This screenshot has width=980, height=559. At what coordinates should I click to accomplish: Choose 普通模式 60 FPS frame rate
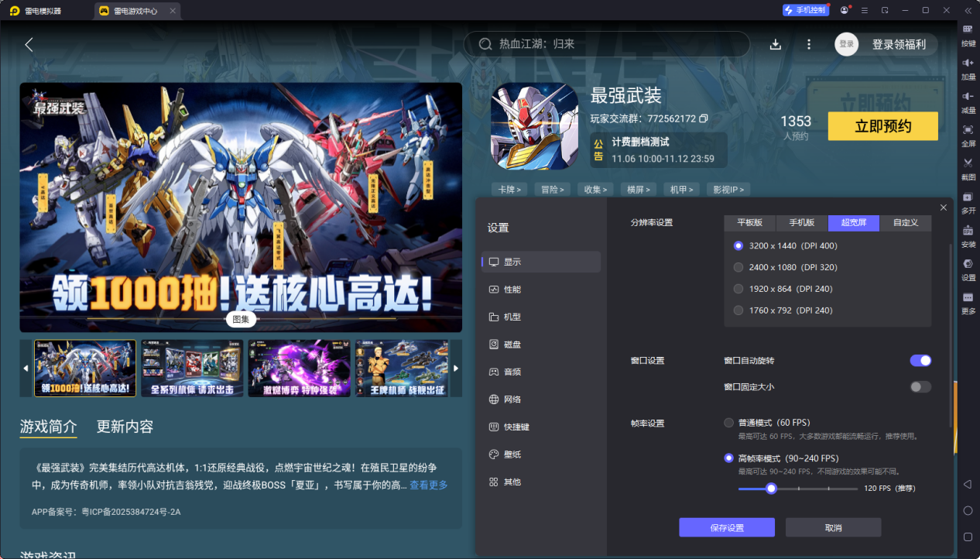click(728, 423)
